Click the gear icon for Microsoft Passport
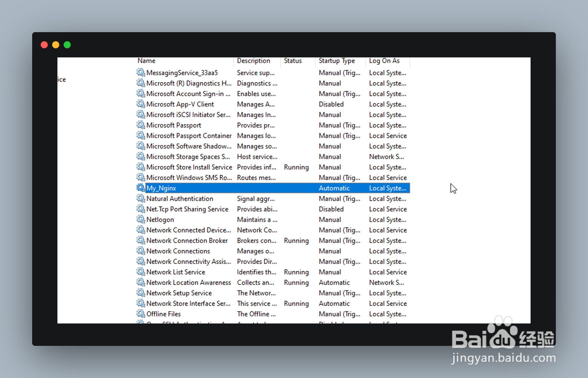 140,125
